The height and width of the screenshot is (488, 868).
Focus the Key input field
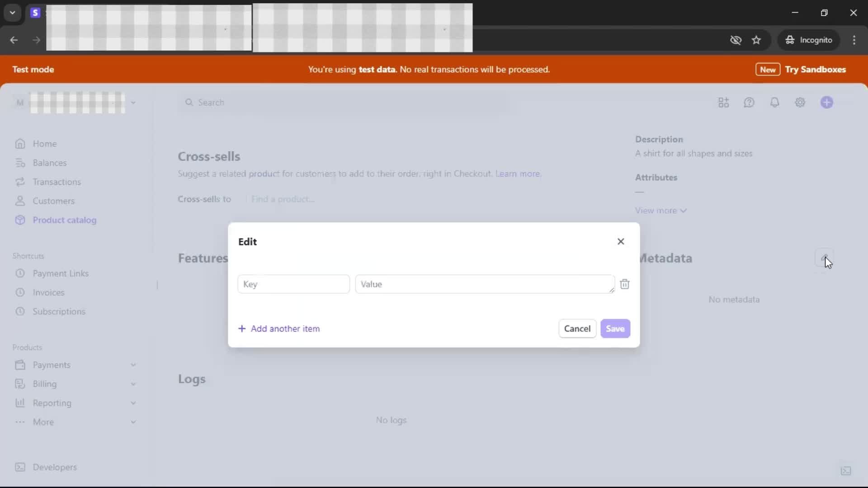pos(293,284)
